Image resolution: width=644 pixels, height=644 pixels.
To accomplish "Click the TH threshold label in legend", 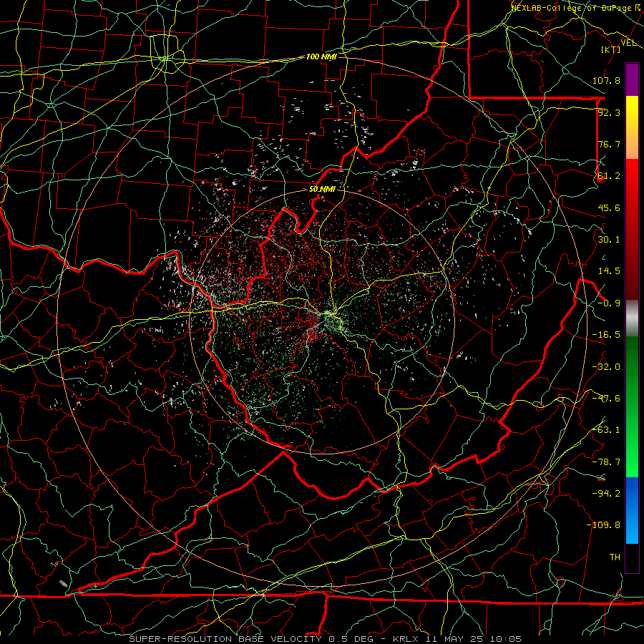I will pos(615,557).
